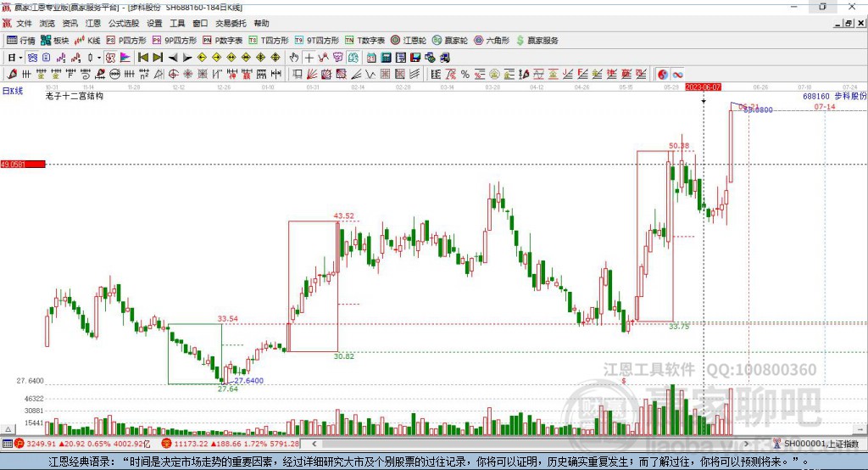868x470 pixels.
Task: Step chart right with black arrow
Action: tap(187, 58)
